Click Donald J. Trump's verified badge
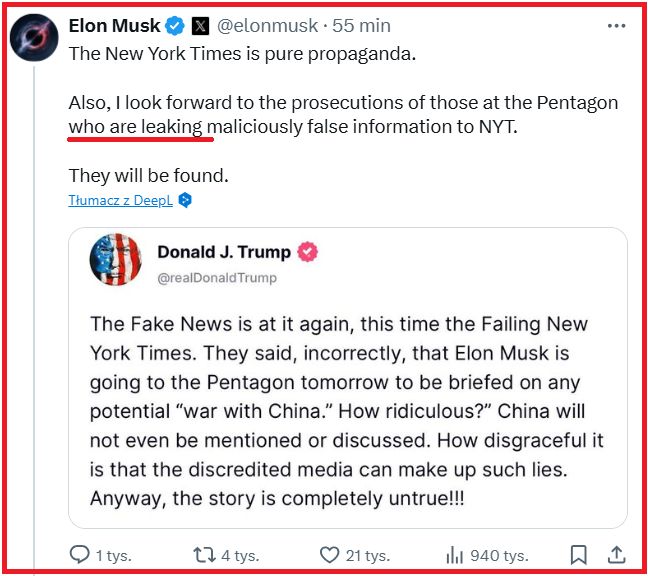Screen dimensions: 648x576 [308, 251]
